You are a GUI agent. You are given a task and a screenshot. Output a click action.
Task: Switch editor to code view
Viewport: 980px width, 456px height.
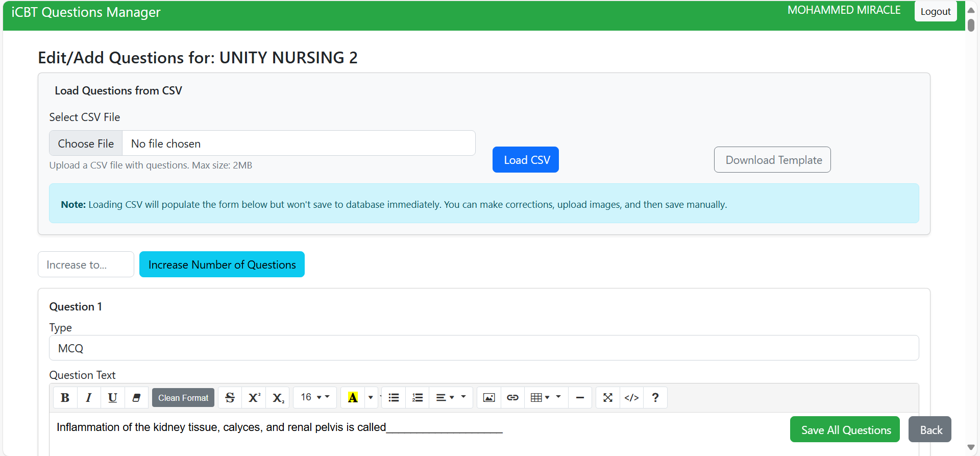click(x=631, y=398)
